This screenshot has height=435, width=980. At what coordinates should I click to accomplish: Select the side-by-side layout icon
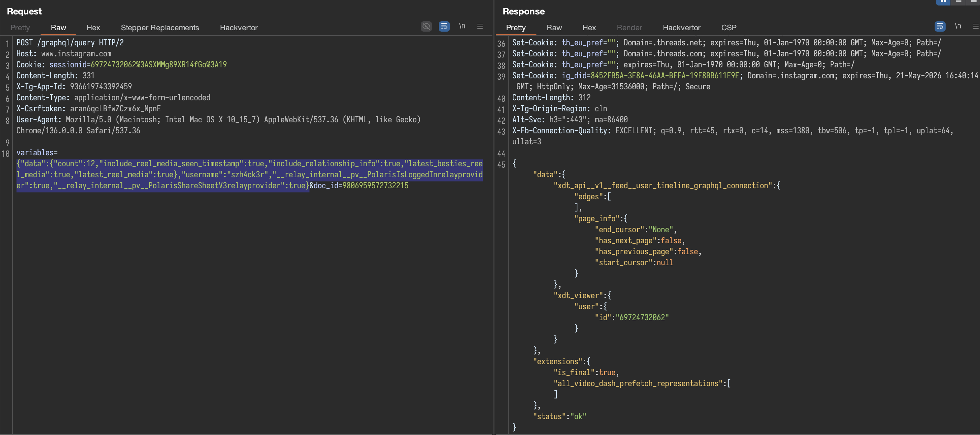tap(943, 2)
